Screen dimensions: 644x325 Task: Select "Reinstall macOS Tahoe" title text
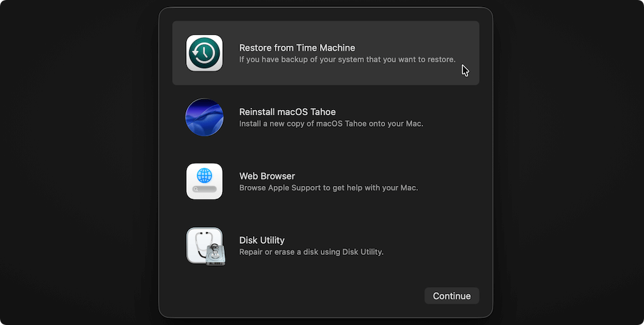point(287,112)
